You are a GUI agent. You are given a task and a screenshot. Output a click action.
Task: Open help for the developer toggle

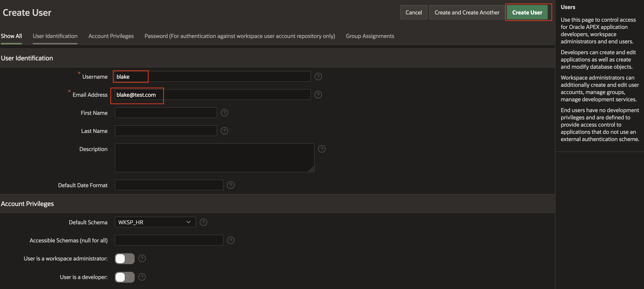(x=142, y=277)
